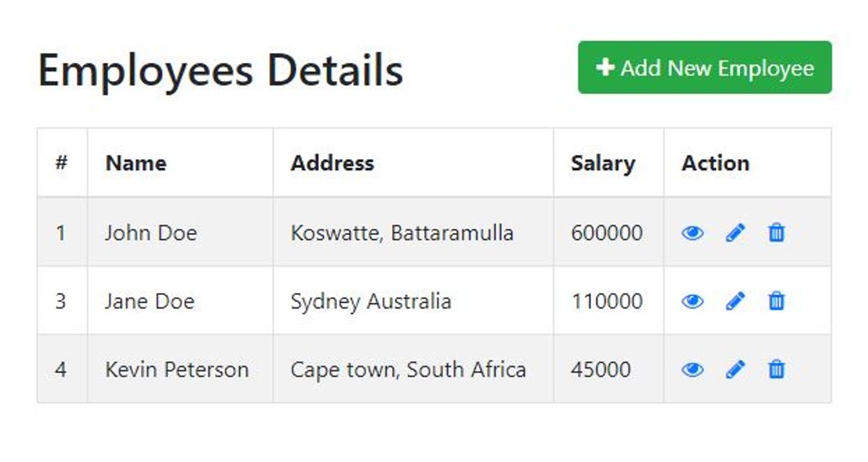Click the Add New Employee button
Screen dimensions: 868x462
click(705, 67)
